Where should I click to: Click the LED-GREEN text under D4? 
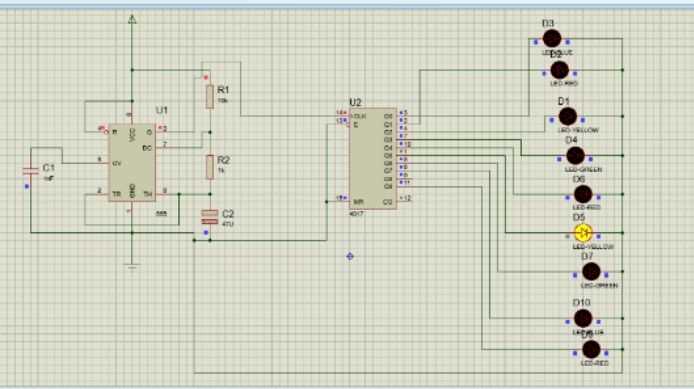tap(583, 169)
